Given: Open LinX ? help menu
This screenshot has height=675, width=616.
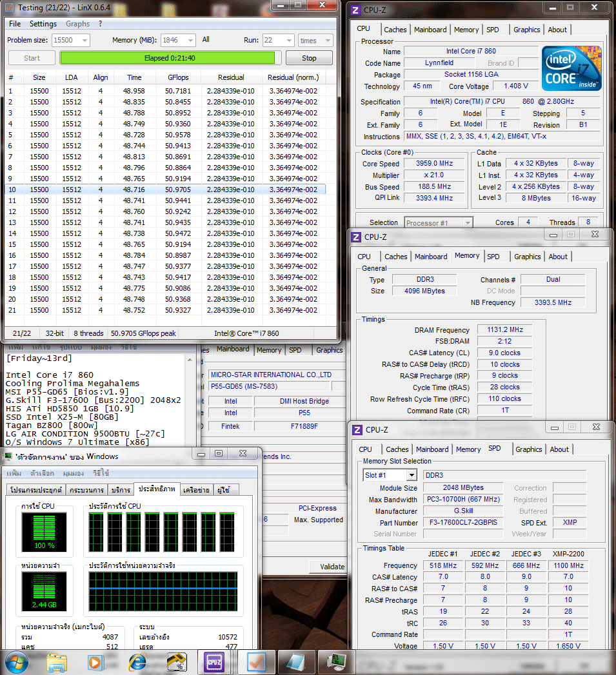Looking at the screenshot, I should point(101,24).
